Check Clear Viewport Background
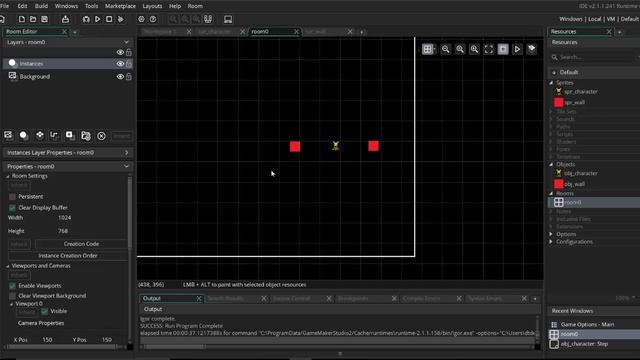 click(x=12, y=296)
